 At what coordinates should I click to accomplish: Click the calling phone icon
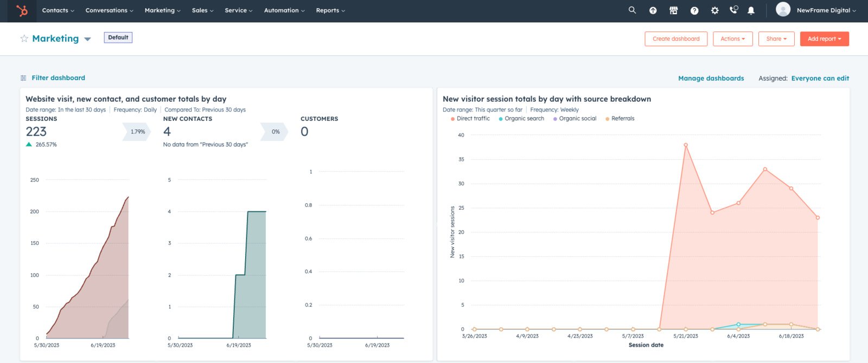coord(733,10)
